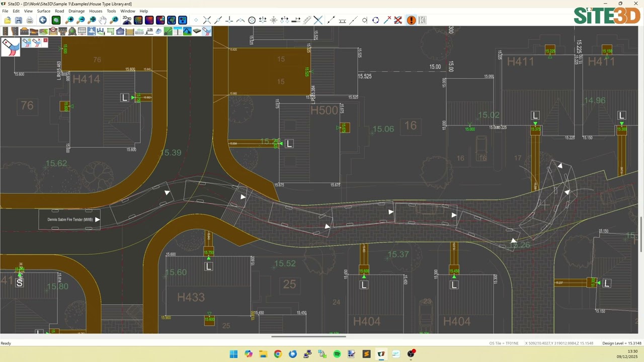This screenshot has height=362, width=644.
Task: Click the red crossed lines delete icon
Action: coord(398,20)
